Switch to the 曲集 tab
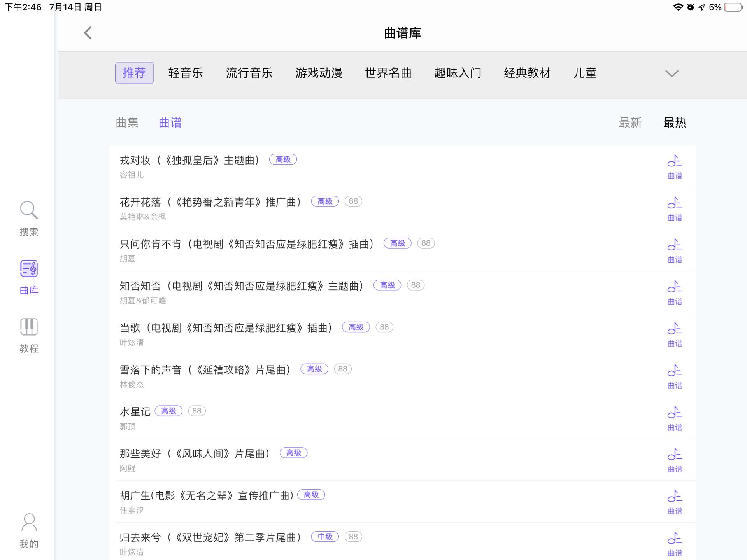Screen dimensions: 747x560 coord(127,122)
